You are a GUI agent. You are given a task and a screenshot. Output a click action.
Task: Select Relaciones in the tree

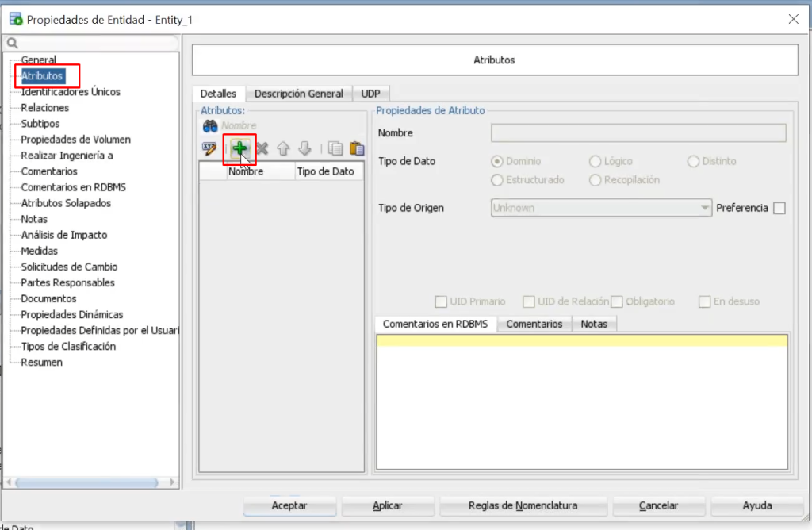pyautogui.click(x=44, y=108)
